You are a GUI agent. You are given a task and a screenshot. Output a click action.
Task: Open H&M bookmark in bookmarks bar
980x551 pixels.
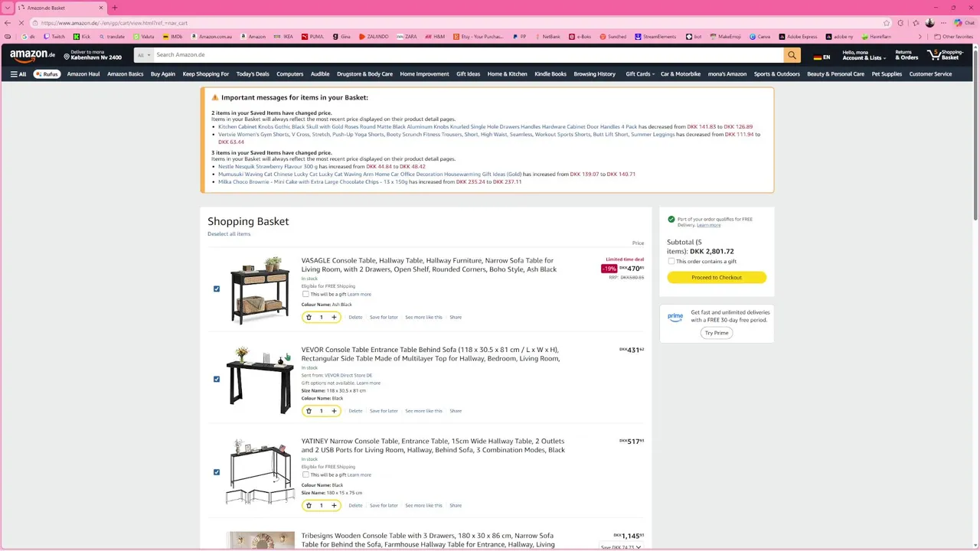tap(434, 37)
